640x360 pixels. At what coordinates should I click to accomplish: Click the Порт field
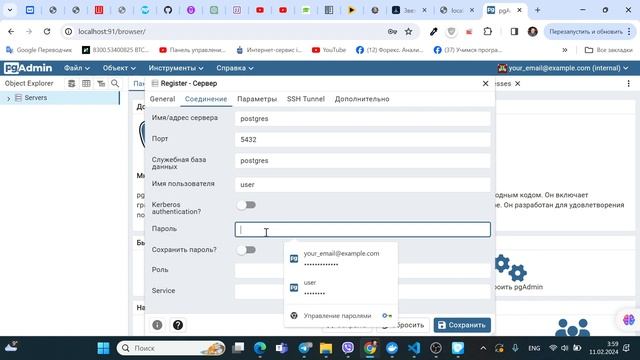[x=362, y=140]
